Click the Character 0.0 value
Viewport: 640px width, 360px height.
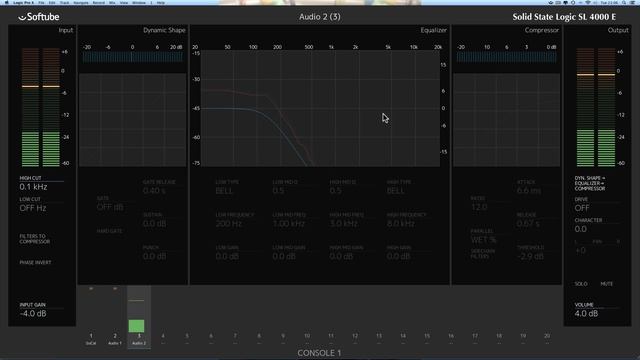(581, 229)
